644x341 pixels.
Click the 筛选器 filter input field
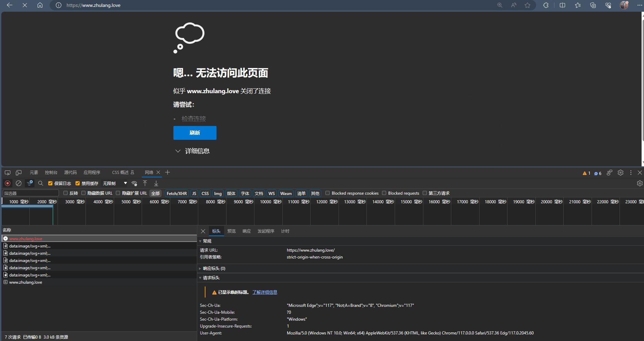pyautogui.click(x=31, y=193)
